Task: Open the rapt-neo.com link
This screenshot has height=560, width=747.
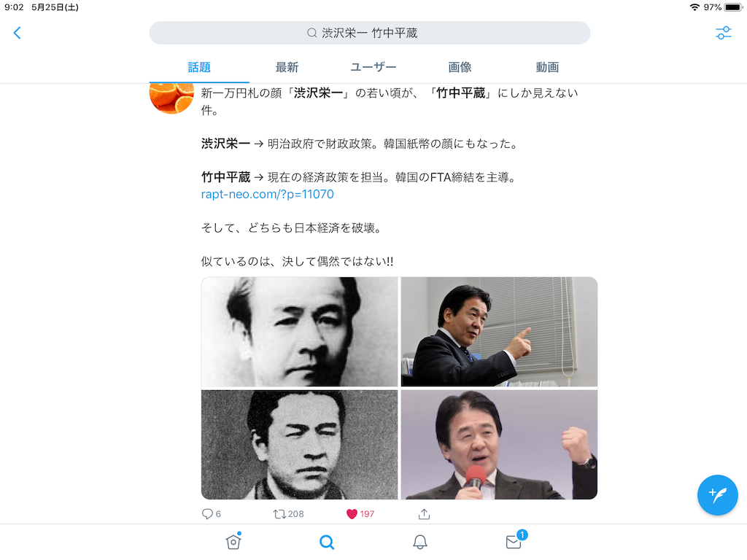Action: (267, 194)
